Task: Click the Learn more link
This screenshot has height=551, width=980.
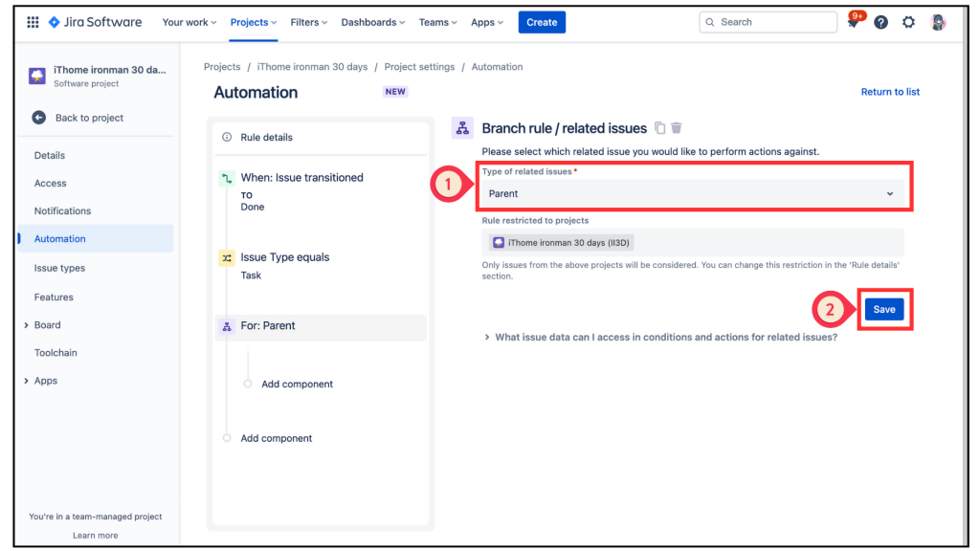Action: click(x=95, y=536)
